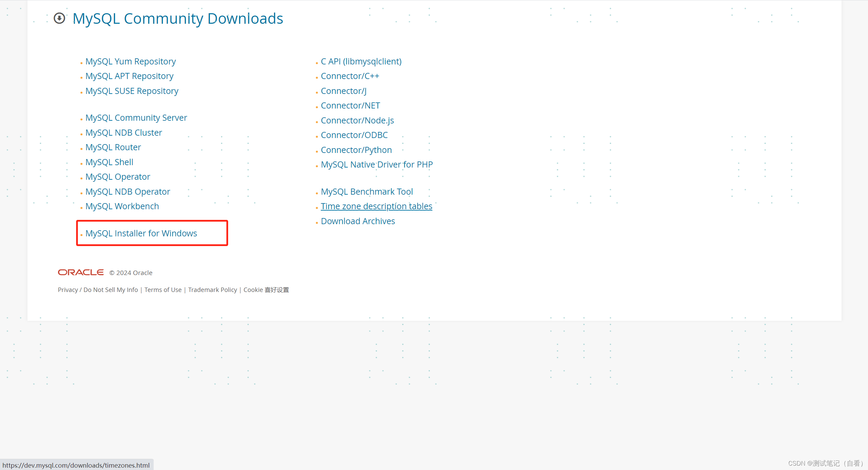Open MySQL Installer for Windows
The height and width of the screenshot is (470, 868).
coord(141,233)
